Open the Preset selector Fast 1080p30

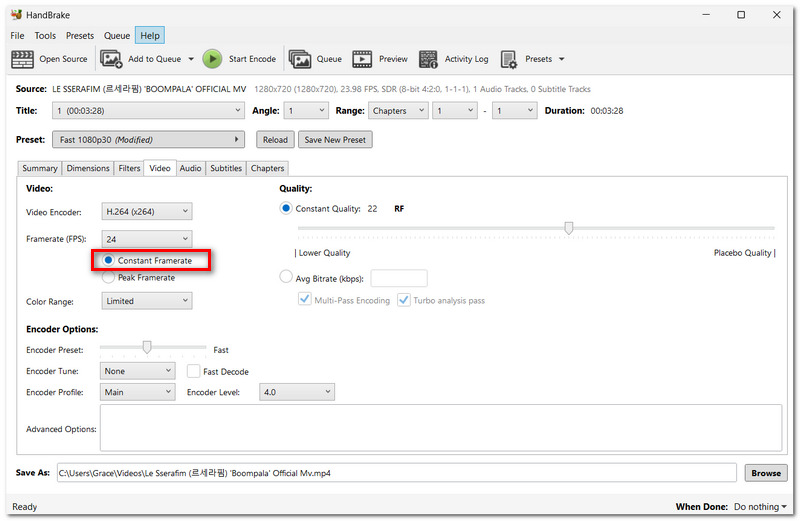pyautogui.click(x=148, y=139)
